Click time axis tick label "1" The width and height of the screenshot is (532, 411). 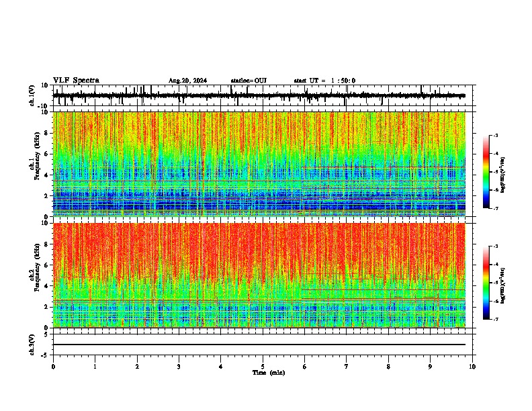click(x=95, y=367)
